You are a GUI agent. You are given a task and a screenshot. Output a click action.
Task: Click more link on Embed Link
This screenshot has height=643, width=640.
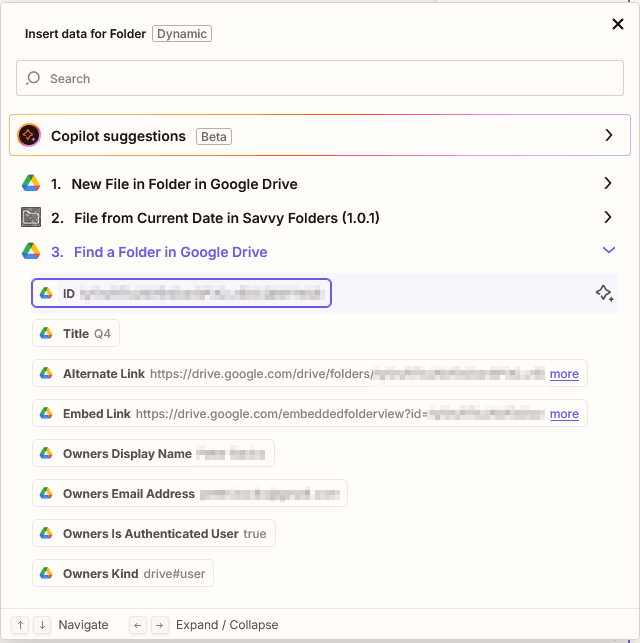(564, 414)
